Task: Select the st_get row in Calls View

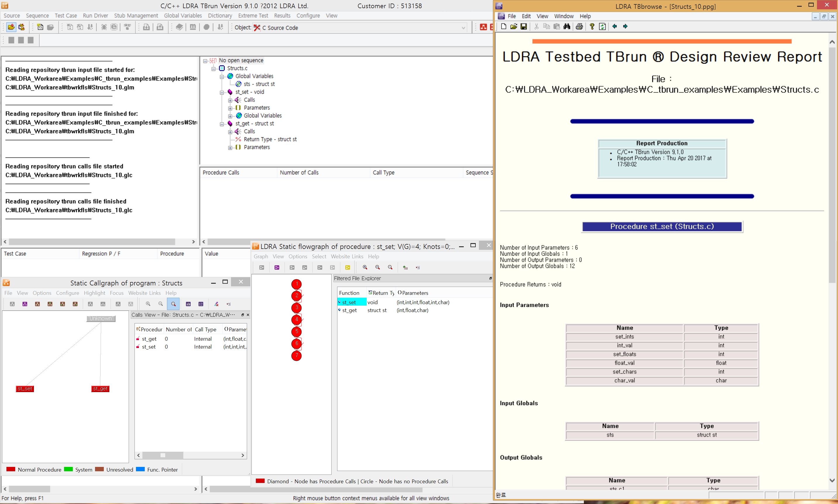Action: [191, 339]
